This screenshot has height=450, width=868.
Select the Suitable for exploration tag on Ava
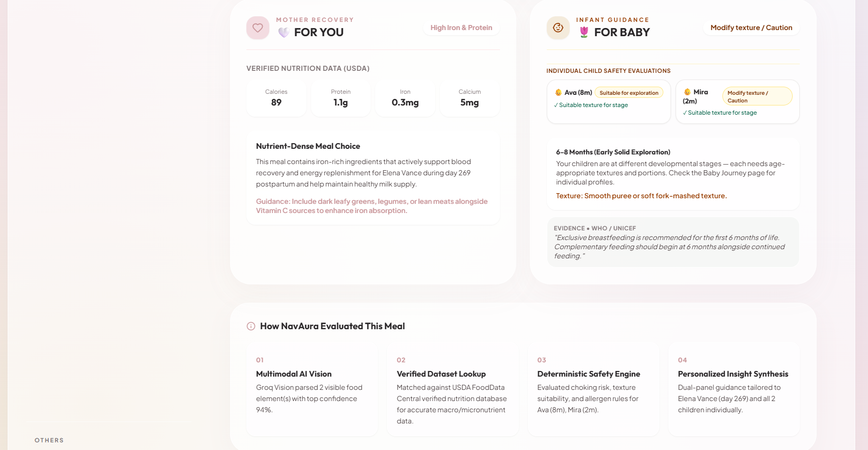[x=629, y=93]
